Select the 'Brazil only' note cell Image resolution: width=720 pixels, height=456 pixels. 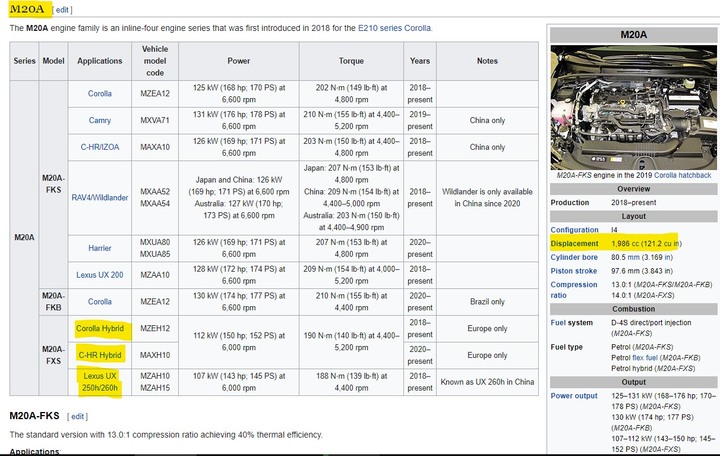pos(487,302)
